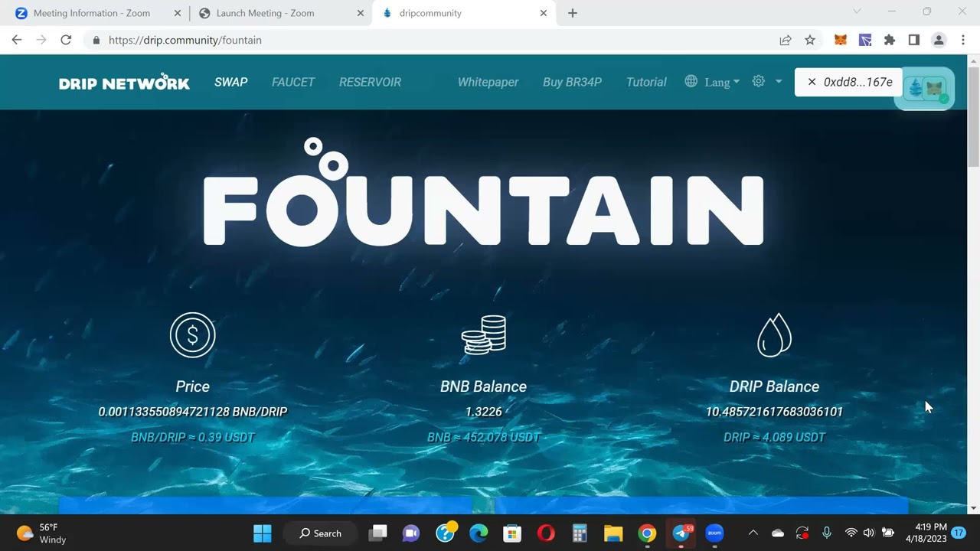
Task: Share this page from the address bar
Action: tap(786, 40)
